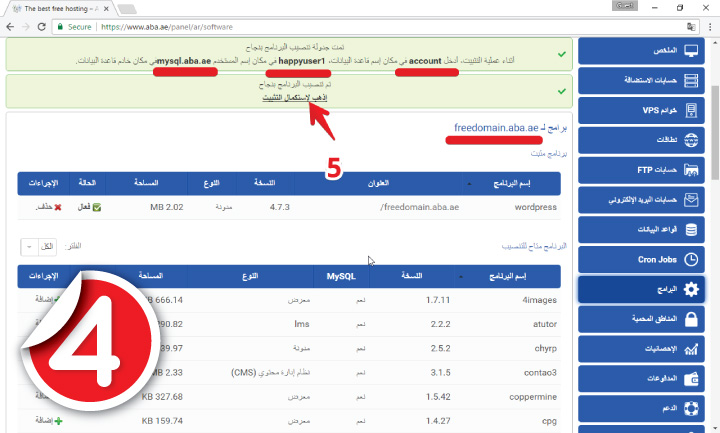Click wordpress name in installed table
This screenshot has height=433, width=720.
tap(535, 207)
